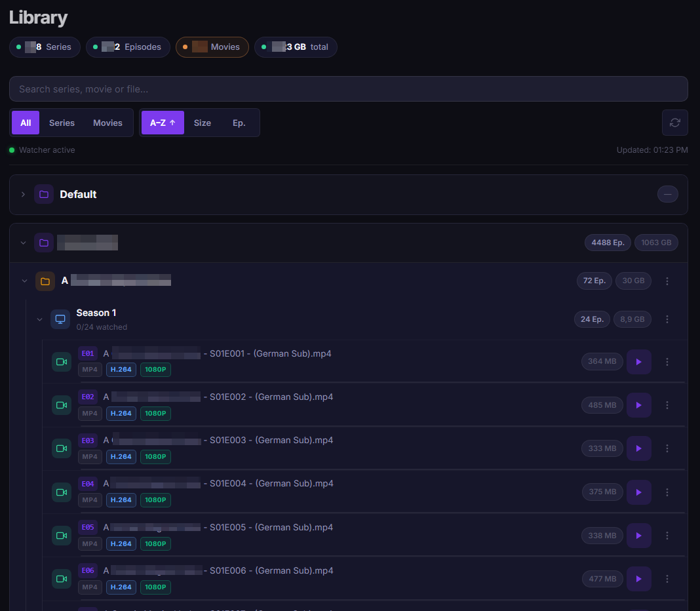Click the Series count pill at top
This screenshot has width=700, height=611.
pyautogui.click(x=45, y=47)
